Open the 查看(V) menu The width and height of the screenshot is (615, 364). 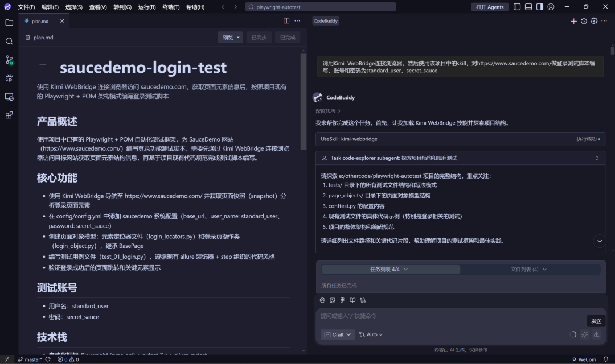[x=98, y=7]
